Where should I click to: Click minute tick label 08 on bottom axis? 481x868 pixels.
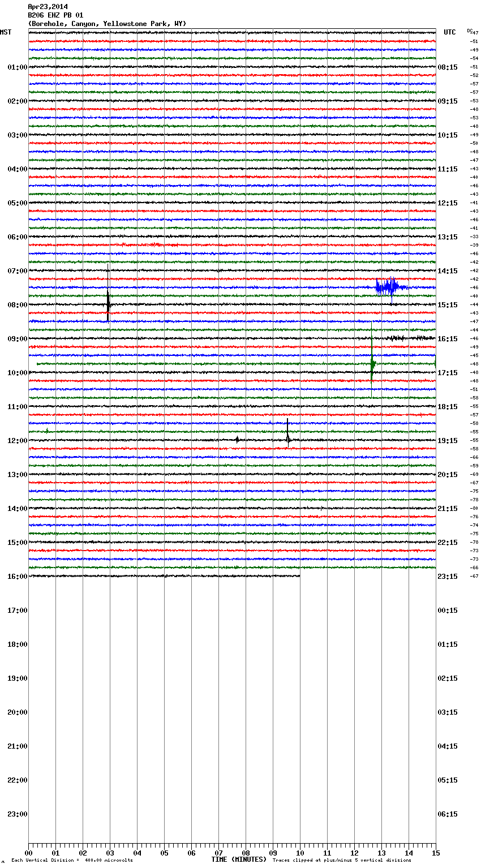click(246, 853)
